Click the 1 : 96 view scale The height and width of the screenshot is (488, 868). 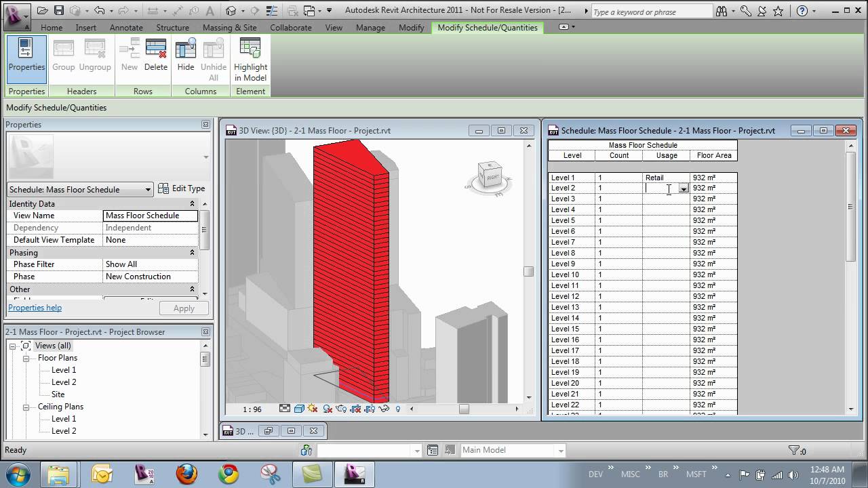coord(252,409)
